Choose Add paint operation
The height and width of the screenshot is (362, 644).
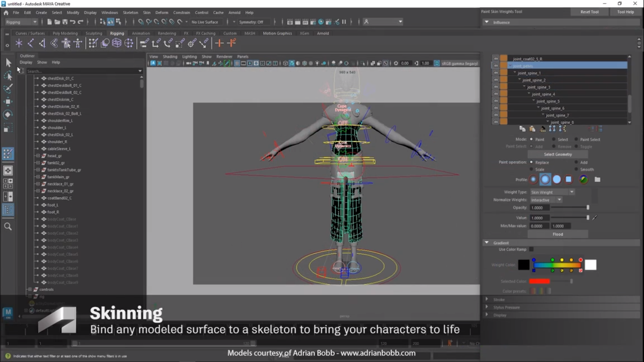pos(576,162)
